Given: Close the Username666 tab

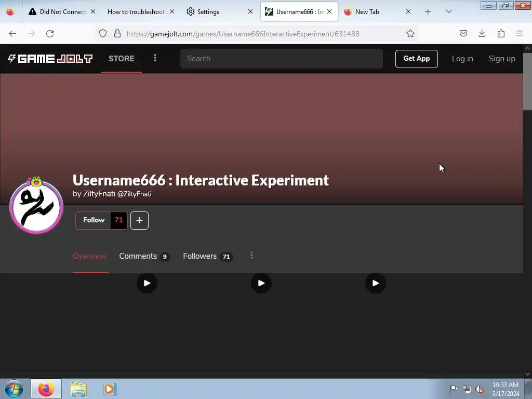Looking at the screenshot, I should [x=329, y=11].
